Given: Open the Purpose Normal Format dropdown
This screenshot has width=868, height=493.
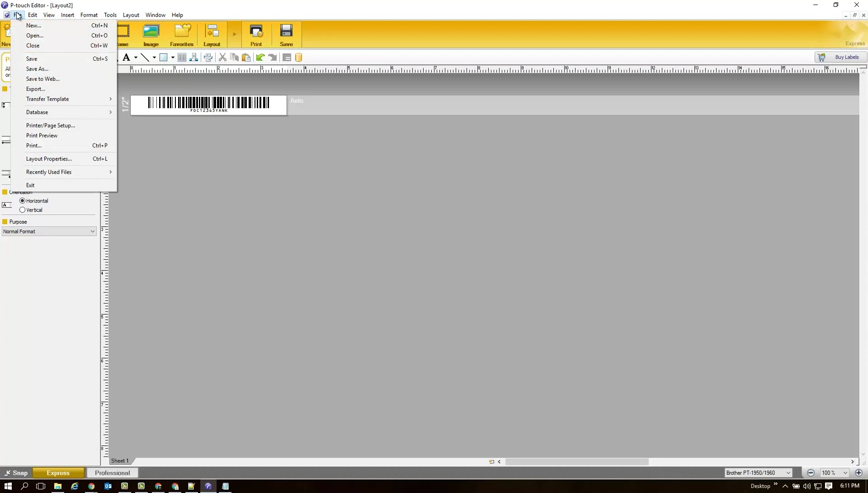Looking at the screenshot, I should [x=49, y=232].
